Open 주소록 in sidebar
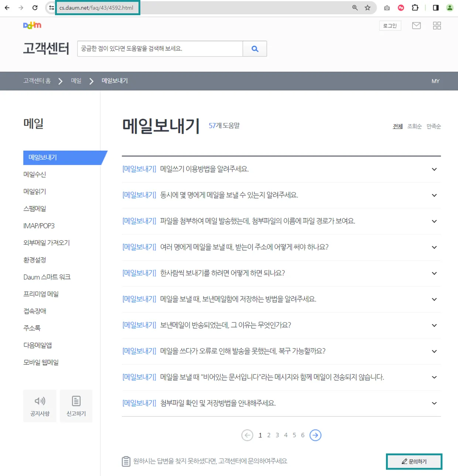This screenshot has width=458, height=476. click(32, 328)
